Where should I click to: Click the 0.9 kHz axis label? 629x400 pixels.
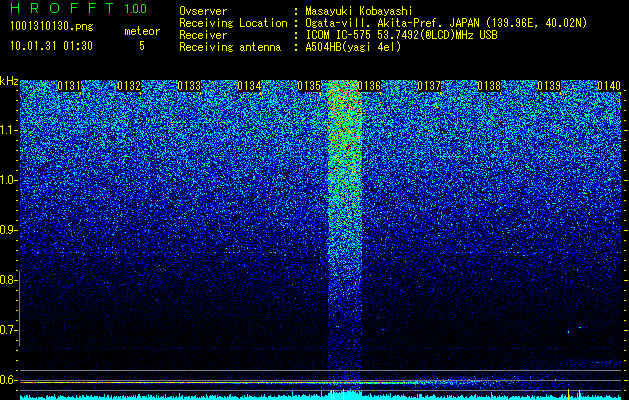pos(7,230)
